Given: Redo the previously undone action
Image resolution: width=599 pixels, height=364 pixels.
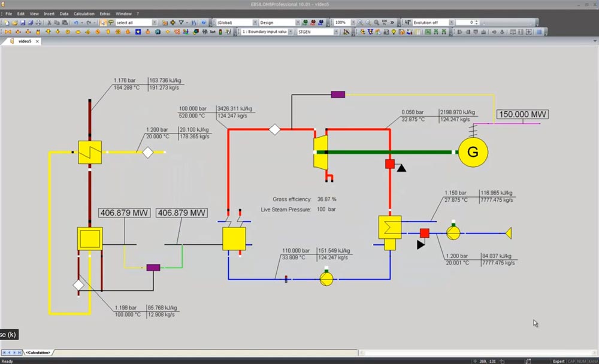Looking at the screenshot, I should [88, 22].
